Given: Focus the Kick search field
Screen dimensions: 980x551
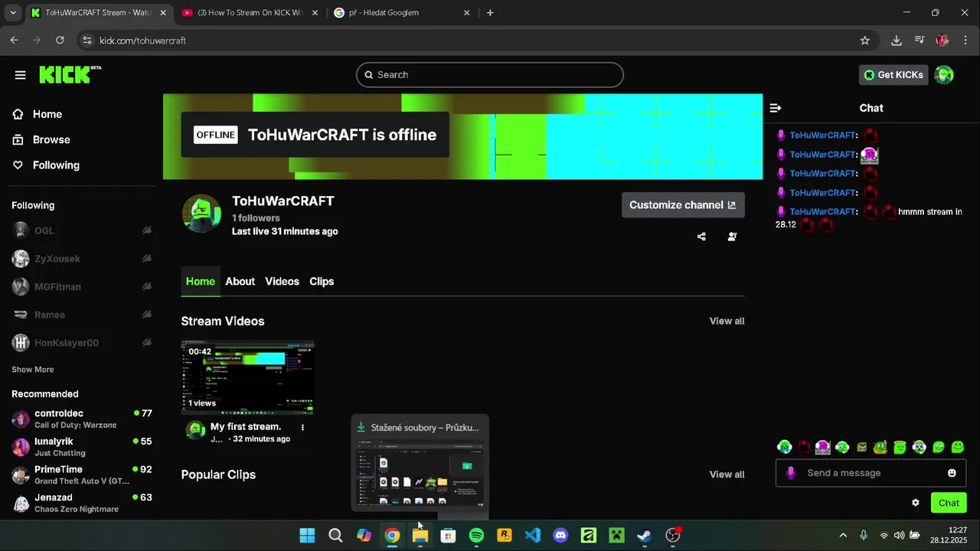Looking at the screenshot, I should coord(490,75).
